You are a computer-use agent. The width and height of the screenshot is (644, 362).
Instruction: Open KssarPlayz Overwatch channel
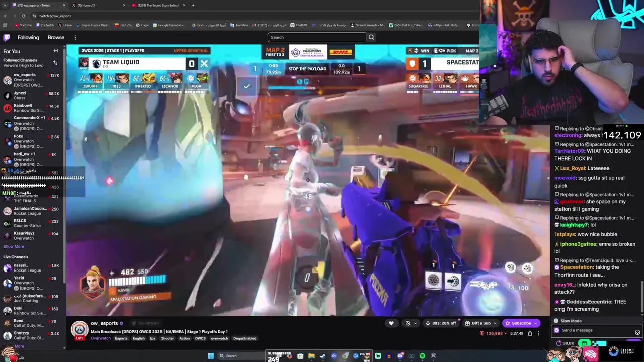click(31, 235)
